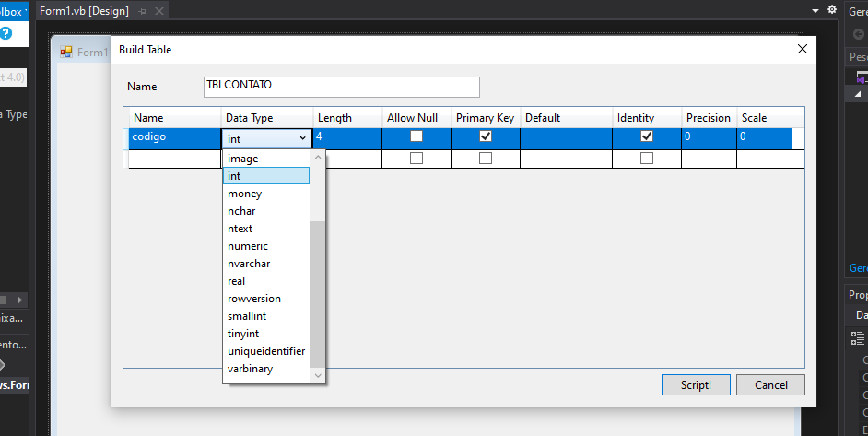
Task: Close the Form1.vb [Design] tab
Action: pyautogui.click(x=159, y=11)
